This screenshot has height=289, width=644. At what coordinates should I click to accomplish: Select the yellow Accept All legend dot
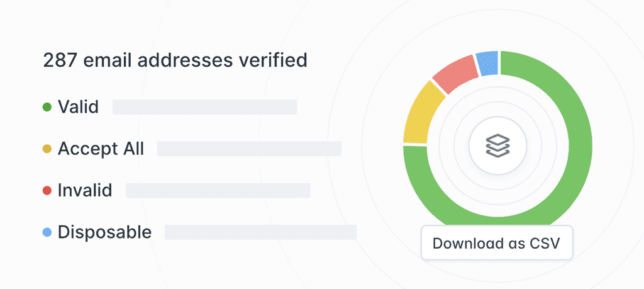pyautogui.click(x=47, y=149)
